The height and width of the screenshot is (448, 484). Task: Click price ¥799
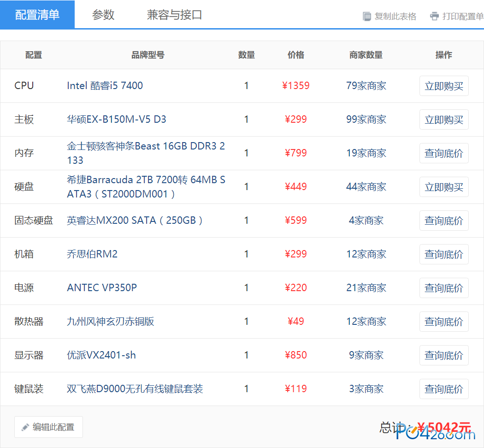296,153
